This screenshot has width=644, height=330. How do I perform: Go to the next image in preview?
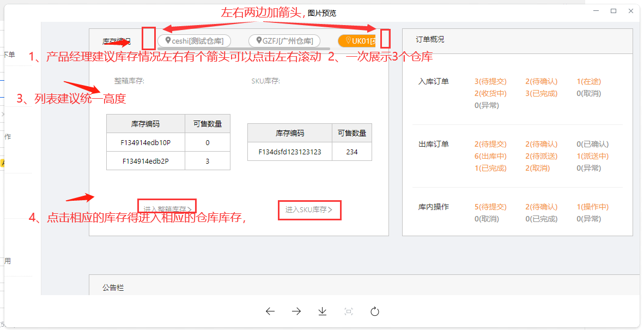coord(296,311)
